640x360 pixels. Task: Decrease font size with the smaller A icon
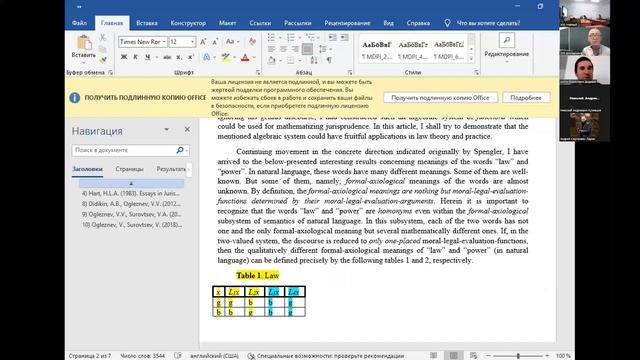(x=216, y=42)
